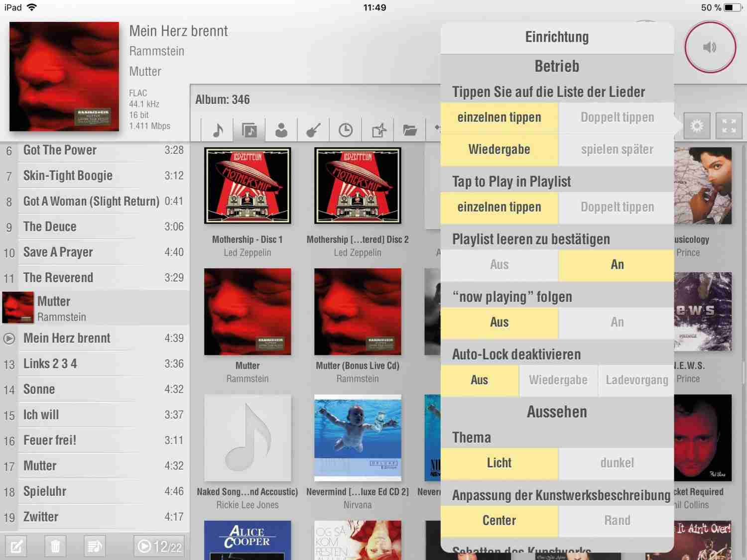This screenshot has height=560, width=747.
Task: Play track 19 Zwitter
Action: point(95,517)
